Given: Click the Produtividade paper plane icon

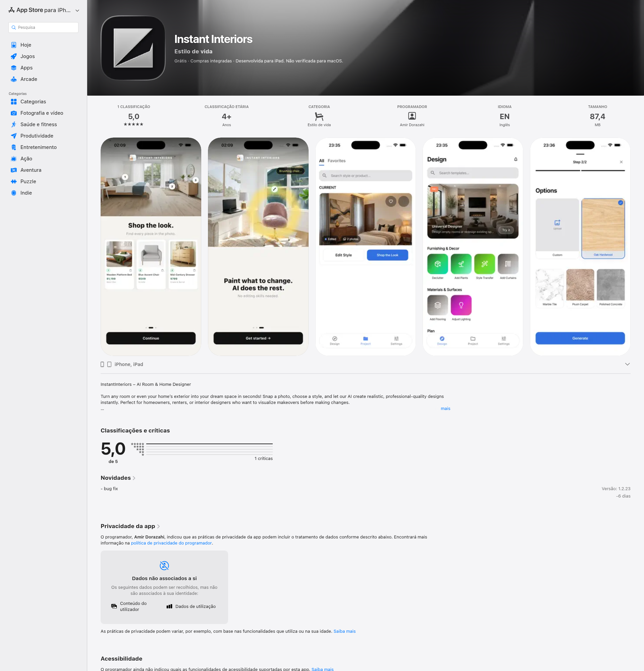Looking at the screenshot, I should 14,136.
